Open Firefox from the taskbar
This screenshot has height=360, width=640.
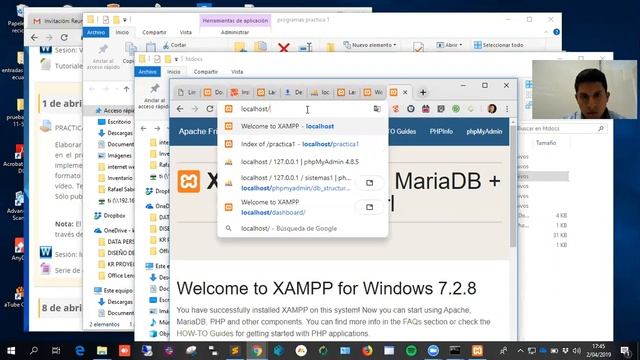(x=367, y=351)
